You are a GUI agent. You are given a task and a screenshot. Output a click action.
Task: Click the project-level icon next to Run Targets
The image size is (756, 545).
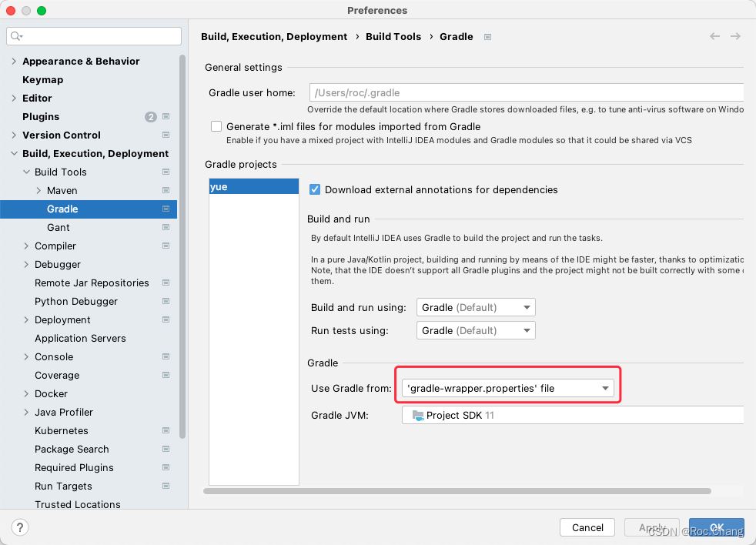166,486
